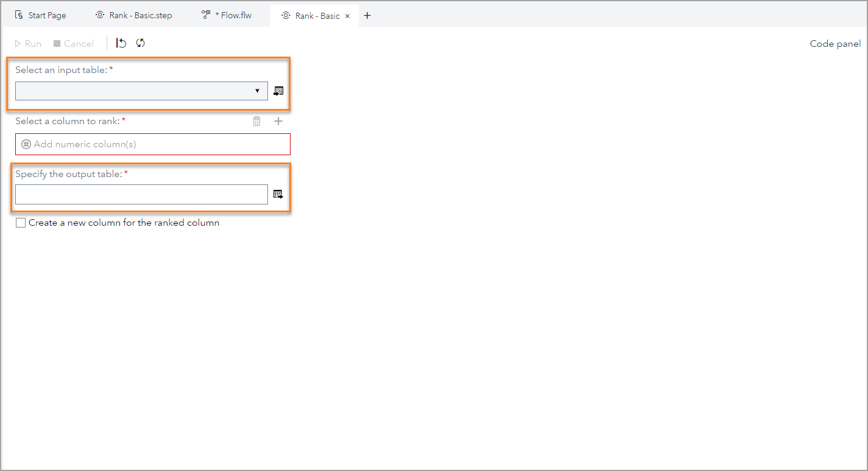Viewport: 868px width, 471px height.
Task: Open the input table dropdown
Action: (x=258, y=91)
